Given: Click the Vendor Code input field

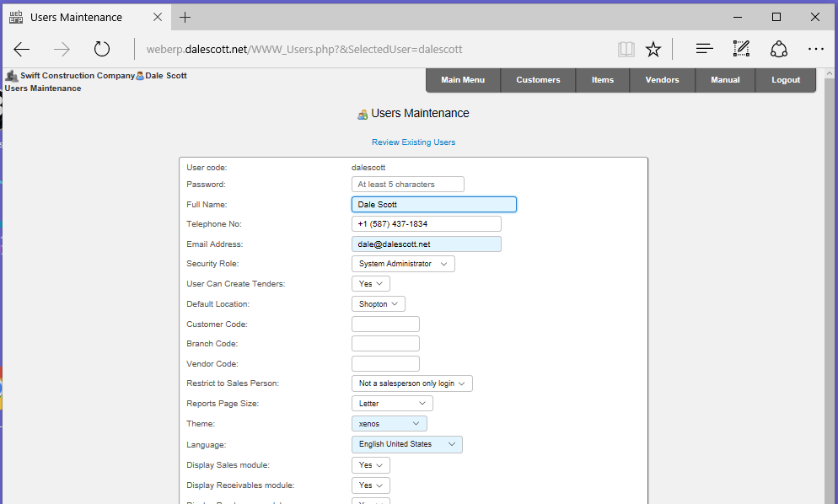Looking at the screenshot, I should coord(385,364).
